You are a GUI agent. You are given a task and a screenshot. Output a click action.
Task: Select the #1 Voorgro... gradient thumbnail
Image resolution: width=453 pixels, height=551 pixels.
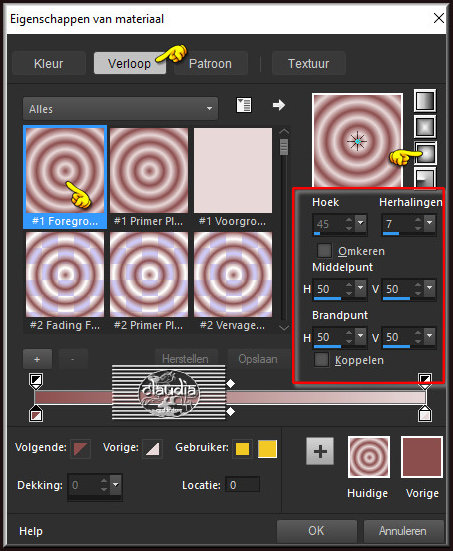coord(233,177)
